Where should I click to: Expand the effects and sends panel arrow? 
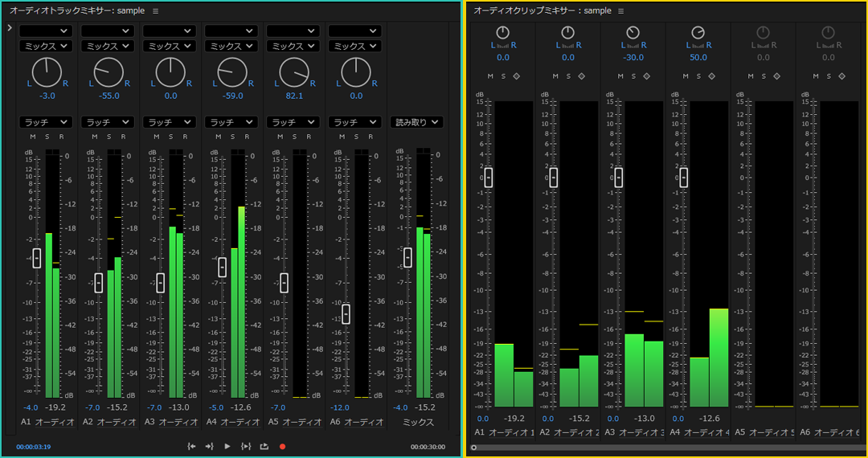pos(9,28)
